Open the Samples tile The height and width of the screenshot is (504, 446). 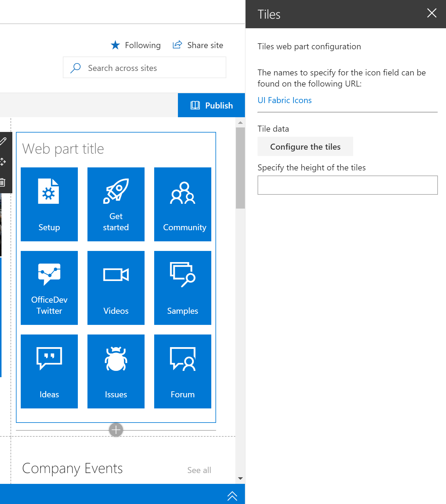[183, 288]
